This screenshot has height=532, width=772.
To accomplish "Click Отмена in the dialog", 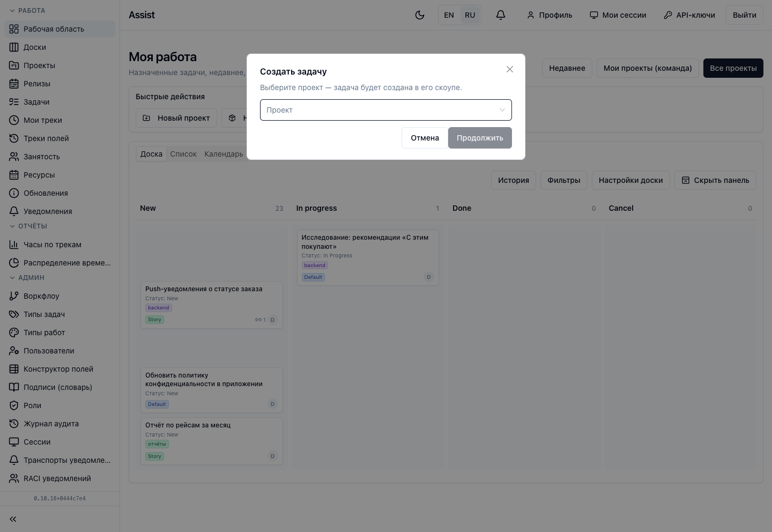I will pos(425,138).
